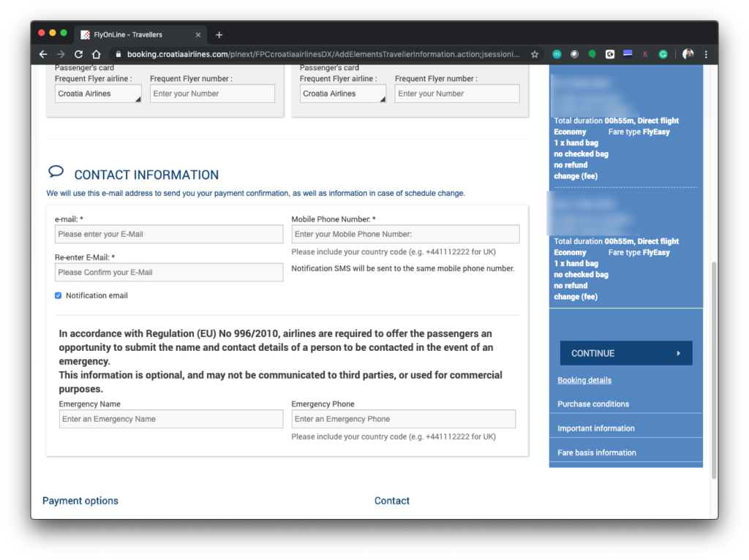
Task: Open the right Frequent Flyer airline dropdown
Action: 343,94
